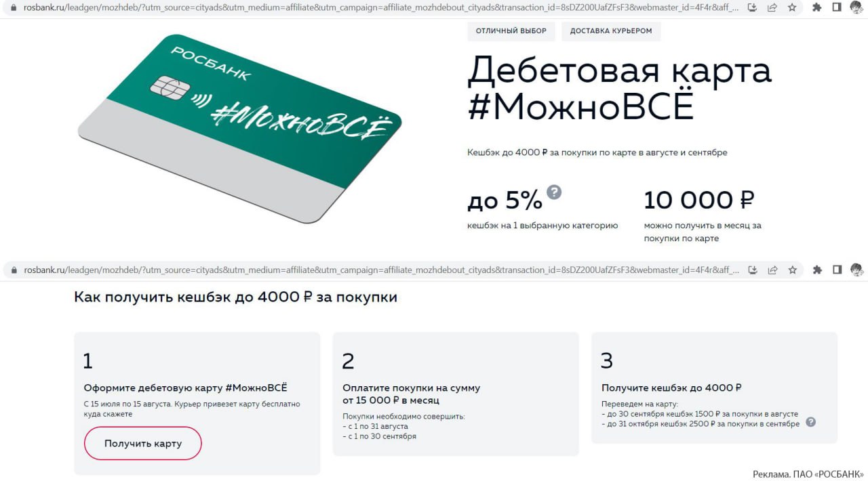Click the question mark in step 3 card

coord(810,422)
